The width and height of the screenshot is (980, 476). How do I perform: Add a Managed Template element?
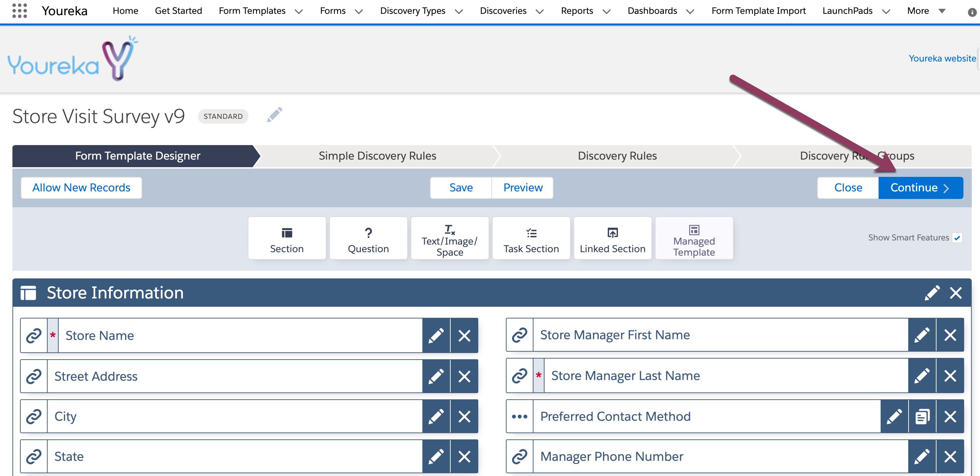694,238
